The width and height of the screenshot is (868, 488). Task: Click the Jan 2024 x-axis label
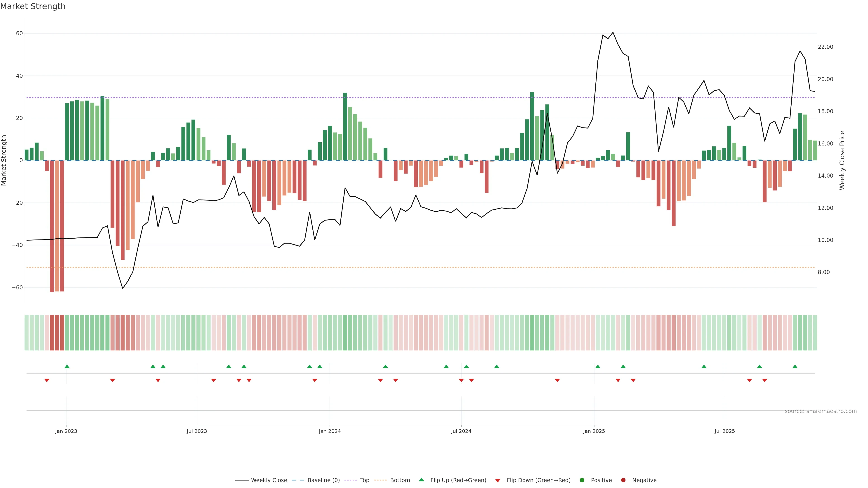[330, 431]
